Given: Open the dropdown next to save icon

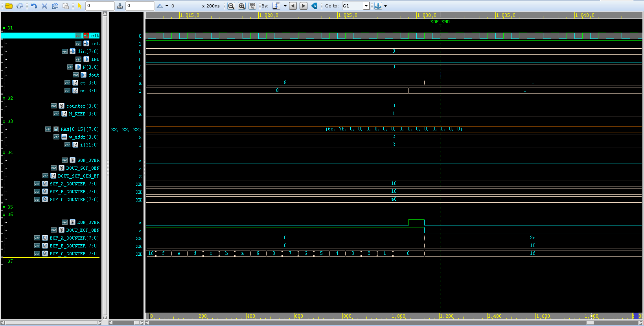Looking at the screenshot, I should point(385,6).
